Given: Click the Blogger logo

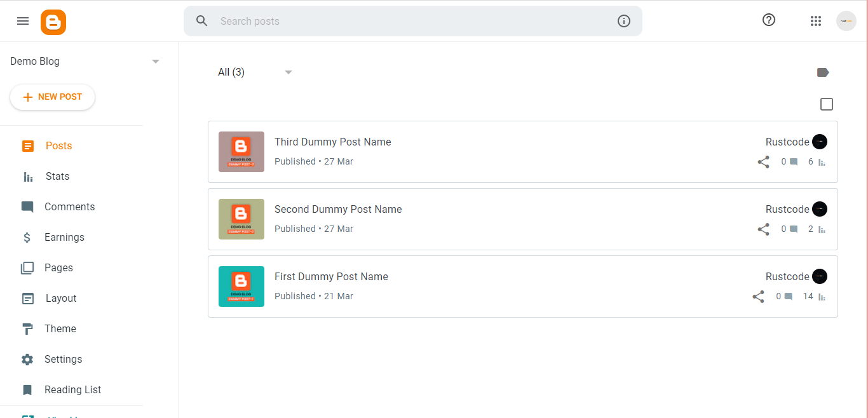Looking at the screenshot, I should point(53,22).
